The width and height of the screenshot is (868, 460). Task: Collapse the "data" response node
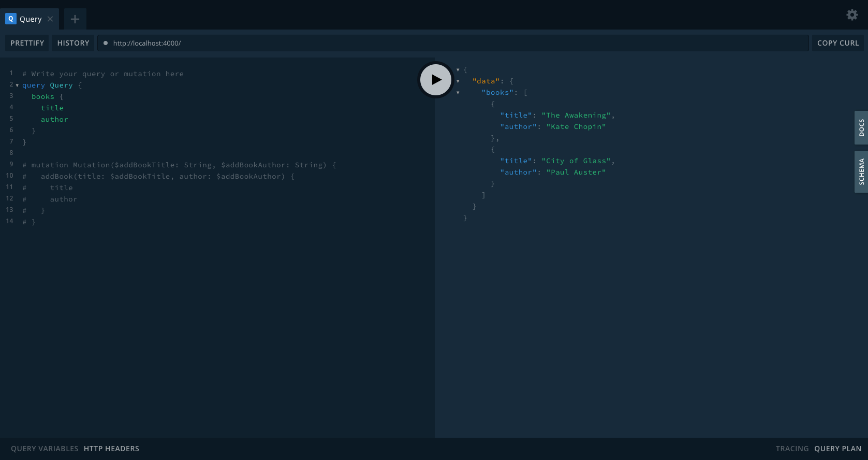click(x=458, y=81)
